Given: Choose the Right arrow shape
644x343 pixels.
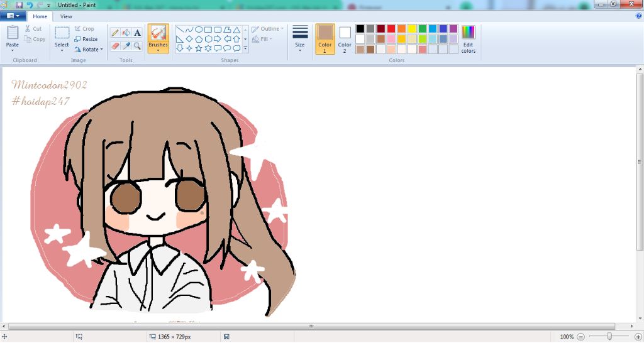Looking at the screenshot, I should (217, 39).
